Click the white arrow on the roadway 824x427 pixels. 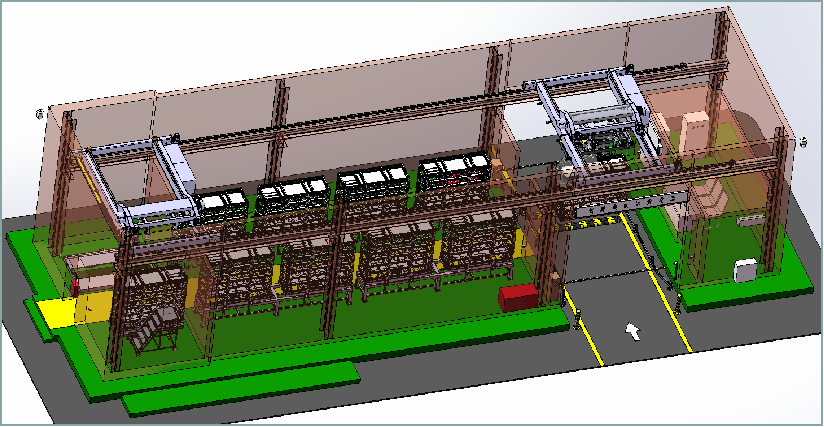[632, 331]
